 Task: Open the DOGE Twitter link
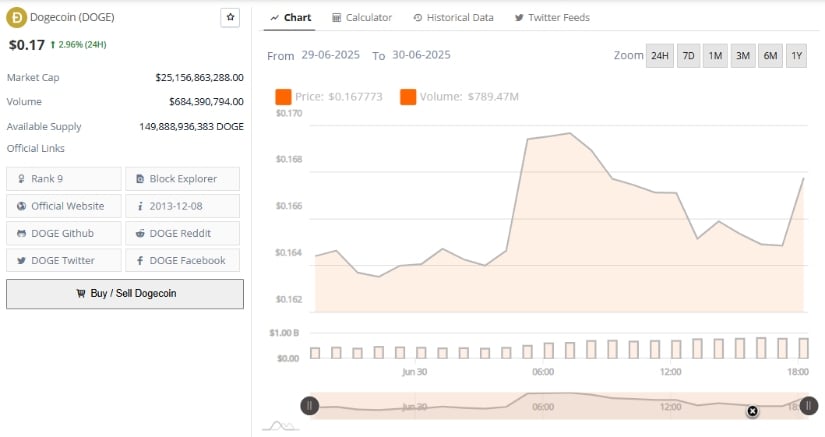(x=64, y=260)
